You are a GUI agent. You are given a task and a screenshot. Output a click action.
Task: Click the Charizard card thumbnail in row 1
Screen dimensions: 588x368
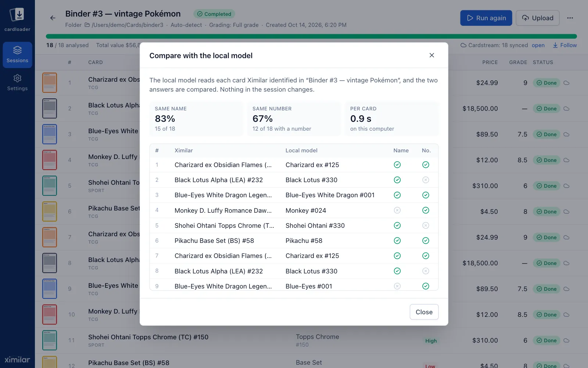[50, 83]
